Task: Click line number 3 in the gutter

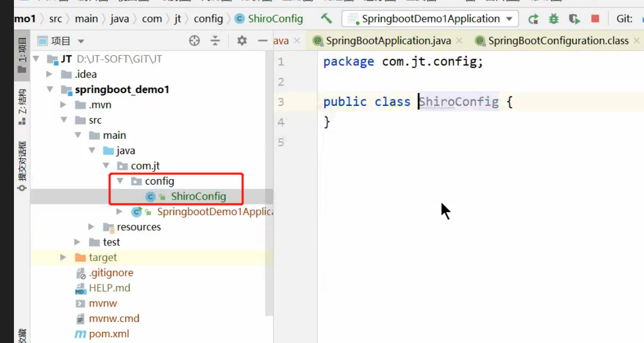Action: [x=281, y=102]
